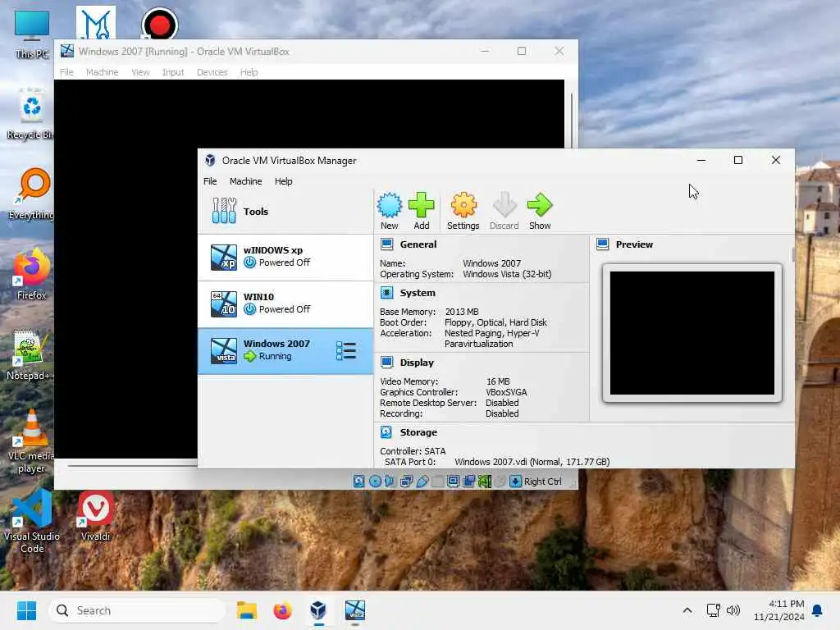Click the Display section monitor icon
The width and height of the screenshot is (840, 630).
tap(386, 363)
